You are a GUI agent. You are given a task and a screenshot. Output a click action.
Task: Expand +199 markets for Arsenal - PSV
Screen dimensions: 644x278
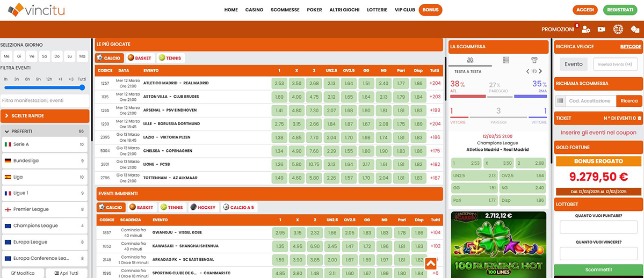click(x=435, y=110)
